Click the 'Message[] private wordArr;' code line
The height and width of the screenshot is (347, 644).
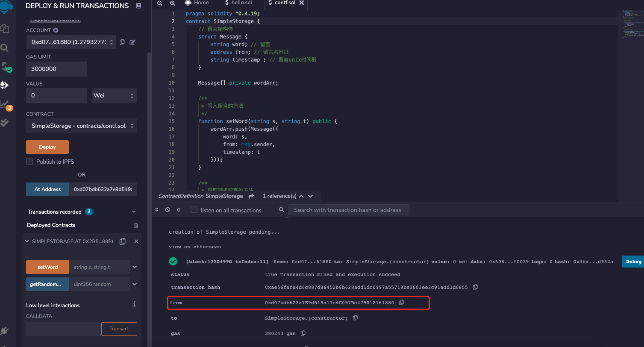pyautogui.click(x=238, y=83)
